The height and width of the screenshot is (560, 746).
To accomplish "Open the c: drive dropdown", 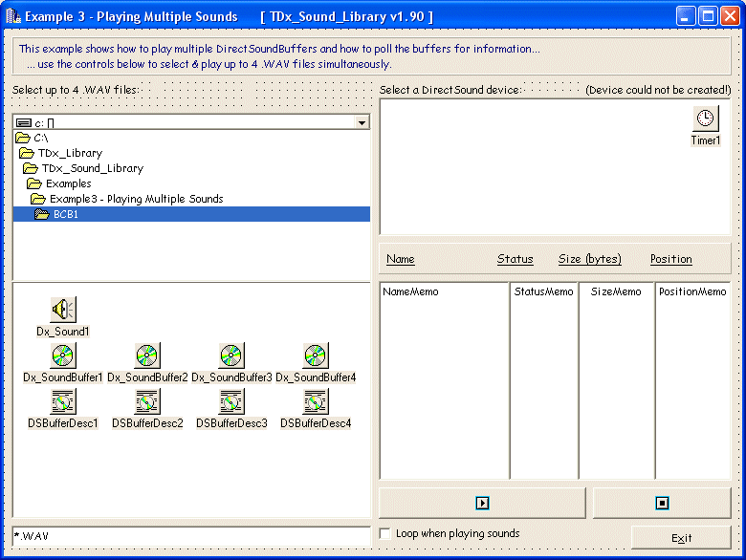I will (362, 122).
